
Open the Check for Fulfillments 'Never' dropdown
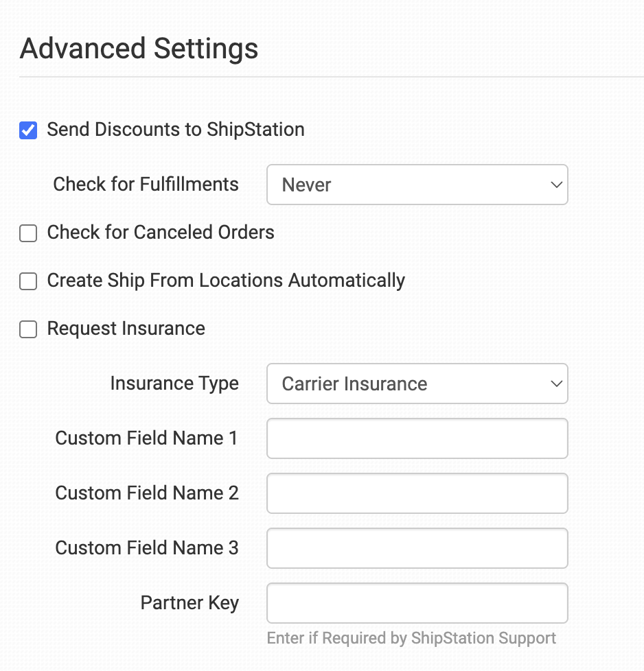pos(416,185)
